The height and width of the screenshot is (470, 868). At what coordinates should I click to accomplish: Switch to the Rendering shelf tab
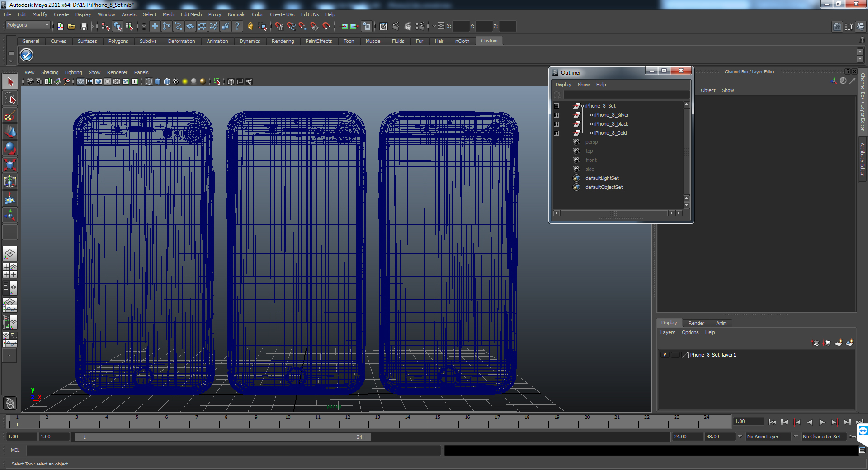coord(283,41)
